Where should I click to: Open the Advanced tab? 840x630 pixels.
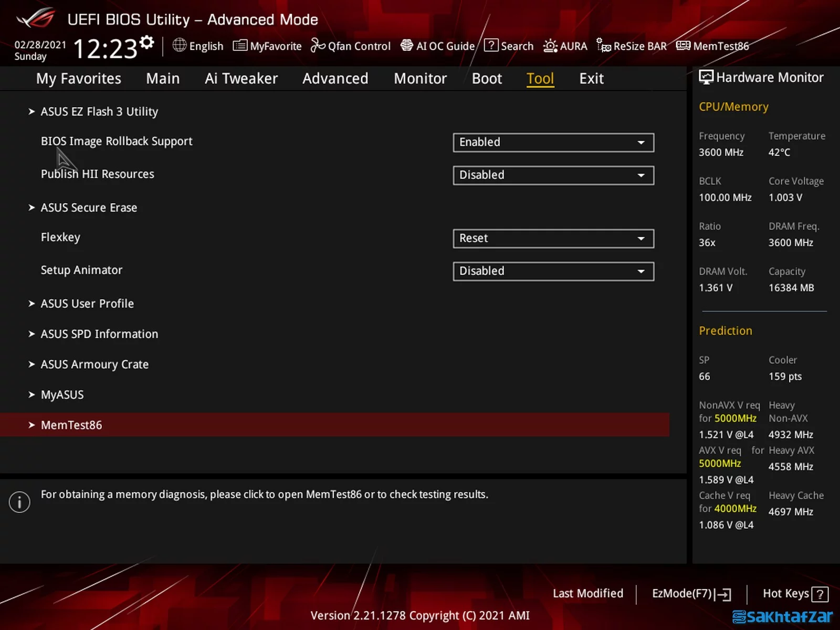coord(335,79)
